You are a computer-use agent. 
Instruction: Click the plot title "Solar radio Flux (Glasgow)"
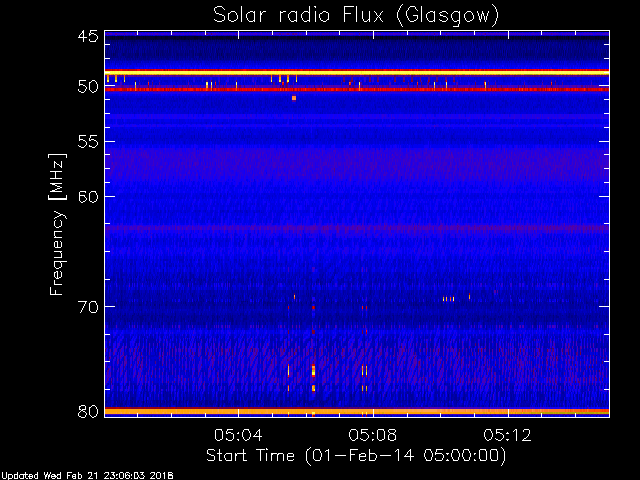coord(356,16)
